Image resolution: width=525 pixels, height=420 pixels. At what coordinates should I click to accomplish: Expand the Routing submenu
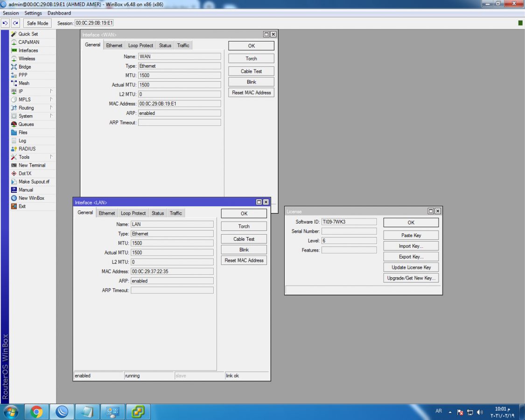(26, 108)
